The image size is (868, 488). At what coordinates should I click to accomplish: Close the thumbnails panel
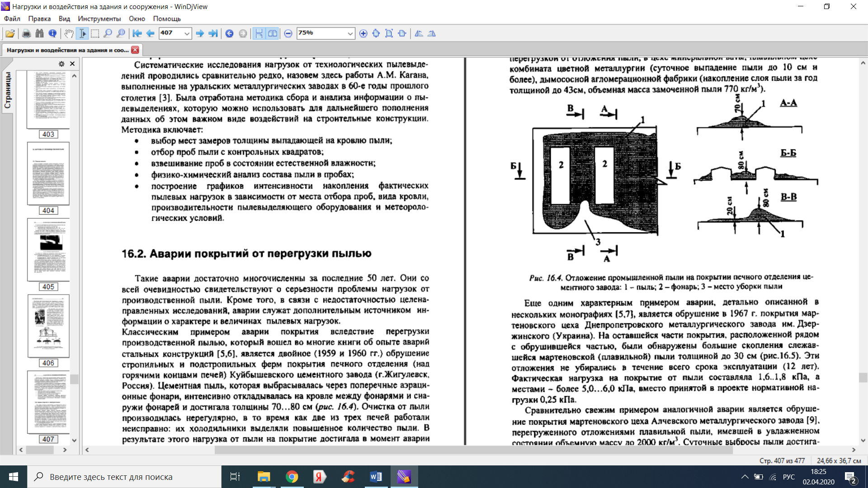click(72, 64)
